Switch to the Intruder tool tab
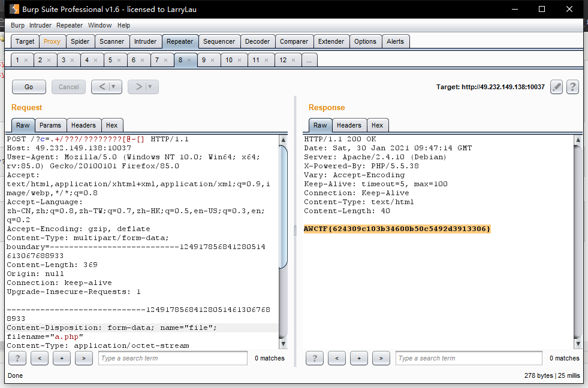The image size is (588, 388). (x=145, y=41)
